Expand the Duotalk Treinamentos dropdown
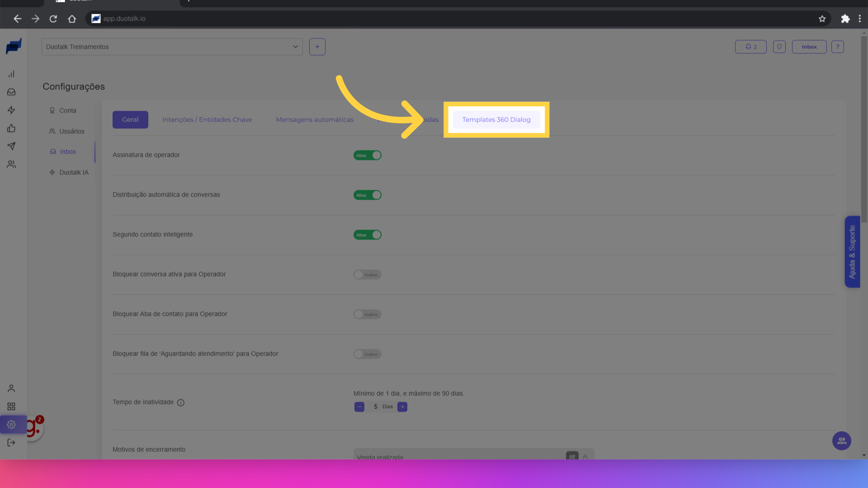This screenshot has width=868, height=488. coord(172,47)
